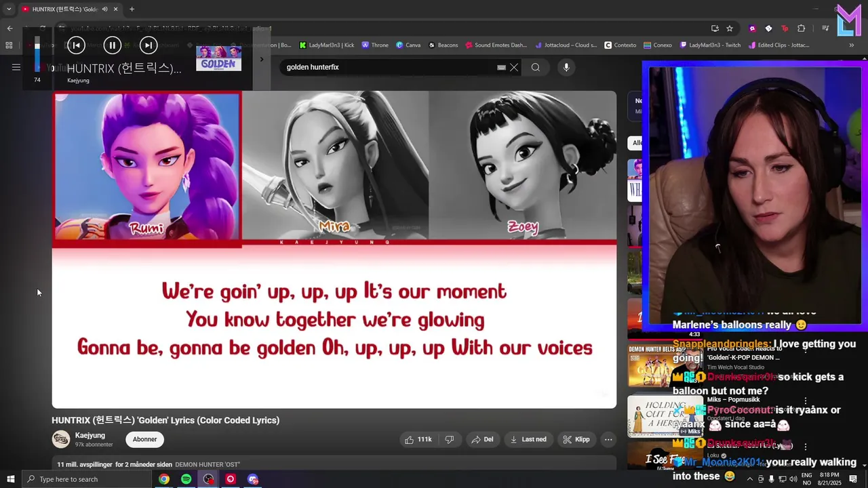Like the video with 111k likes
Image resolution: width=868 pixels, height=488 pixels.
coord(418,439)
